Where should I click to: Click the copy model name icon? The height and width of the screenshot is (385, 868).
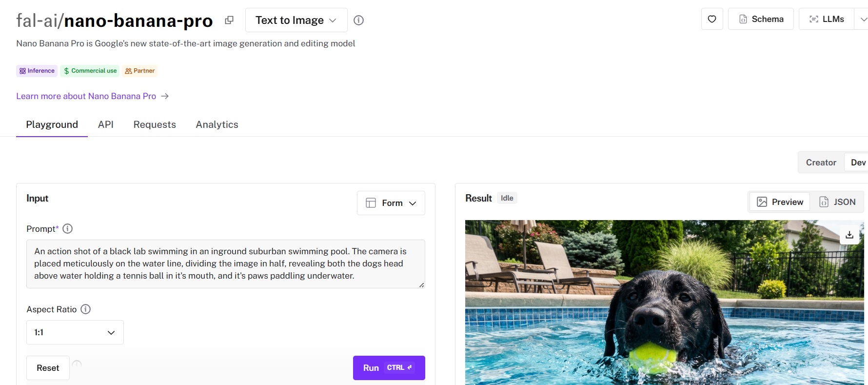tap(229, 20)
